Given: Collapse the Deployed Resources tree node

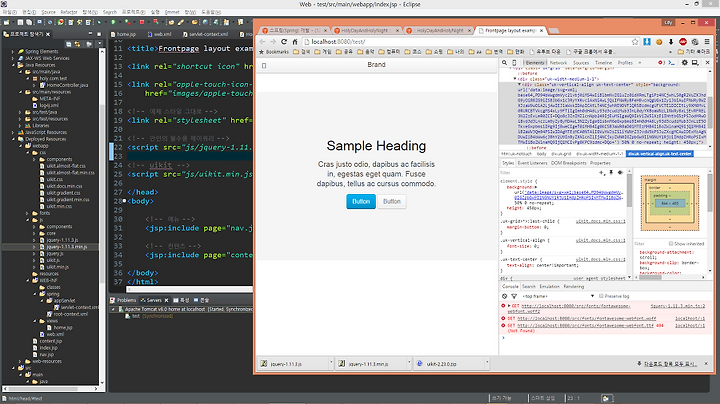Looking at the screenshot, I should (13, 139).
